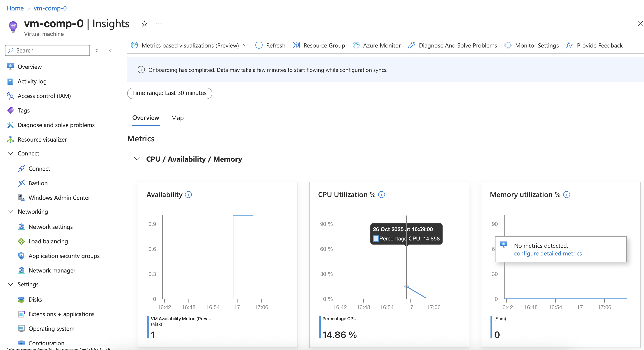Click configure detailed metrics link
This screenshot has height=350, width=644.
pos(547,253)
